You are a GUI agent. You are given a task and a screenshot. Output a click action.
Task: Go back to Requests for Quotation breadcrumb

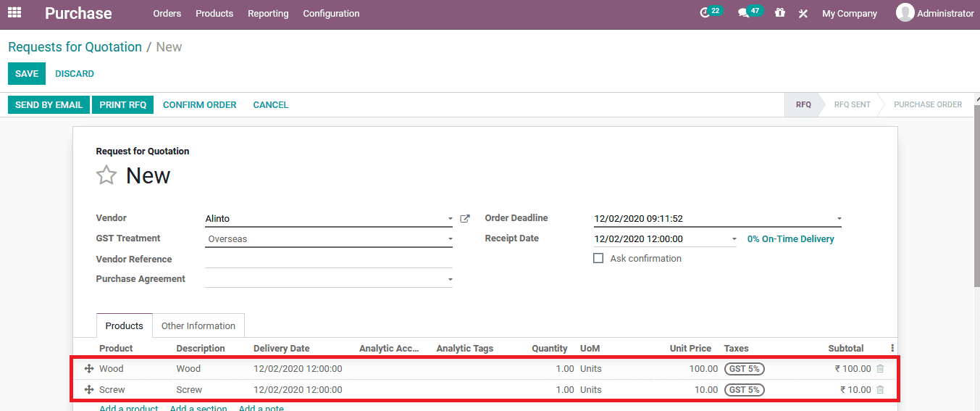pos(75,47)
